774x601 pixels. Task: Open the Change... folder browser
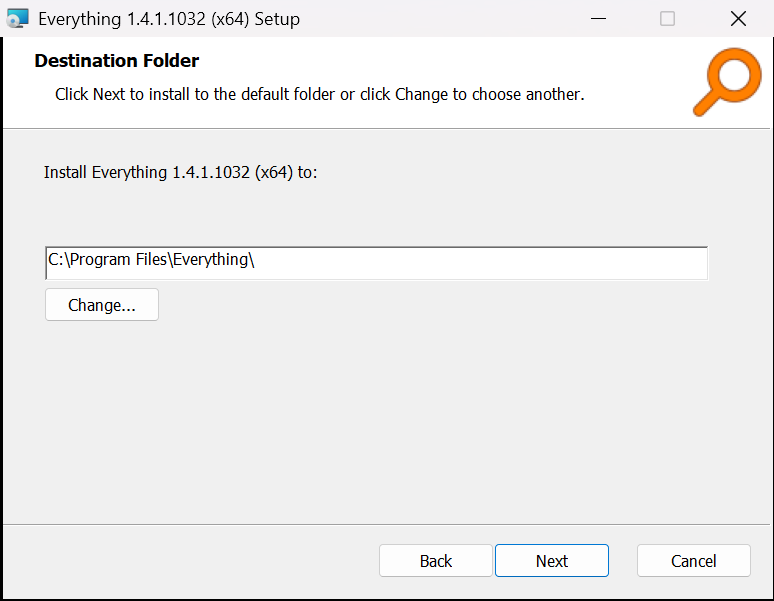[x=102, y=305]
